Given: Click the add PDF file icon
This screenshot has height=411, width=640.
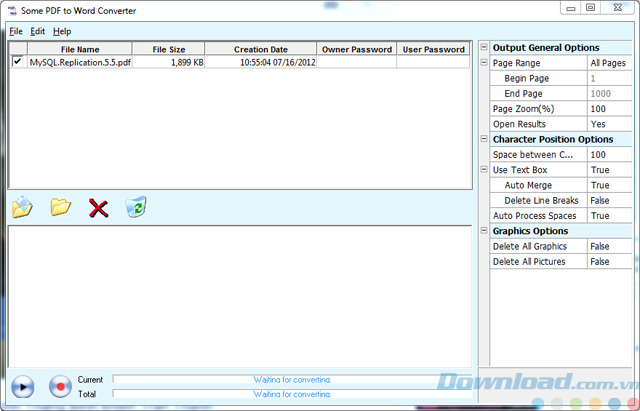Looking at the screenshot, I should 22,207.
